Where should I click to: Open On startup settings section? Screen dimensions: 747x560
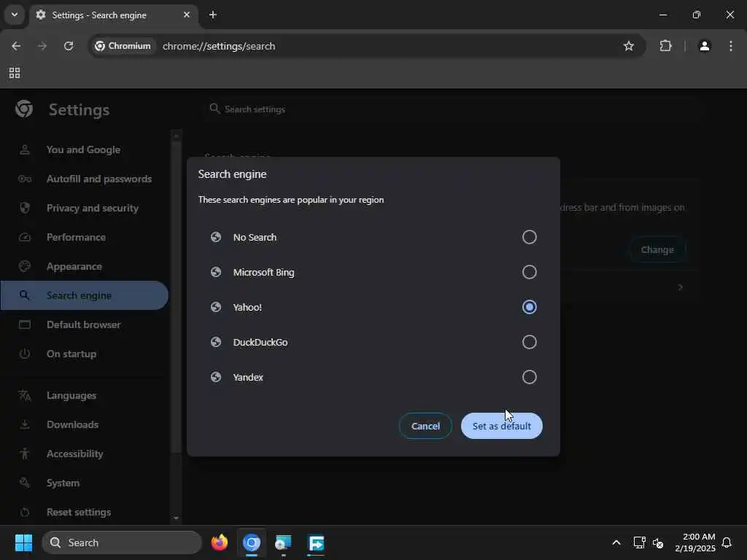(83, 354)
